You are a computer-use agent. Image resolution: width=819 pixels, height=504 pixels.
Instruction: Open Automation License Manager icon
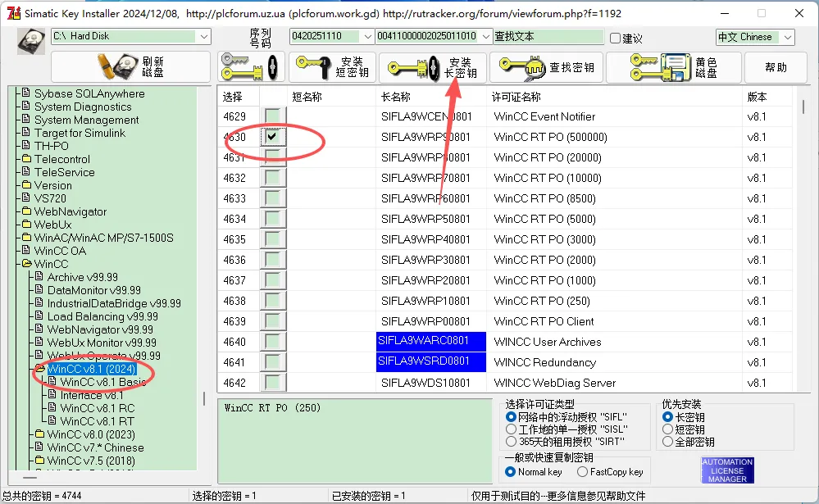(728, 470)
